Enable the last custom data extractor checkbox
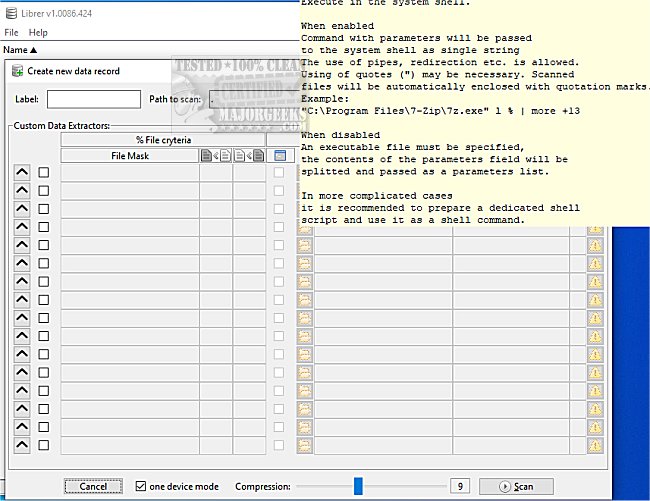 [43, 445]
